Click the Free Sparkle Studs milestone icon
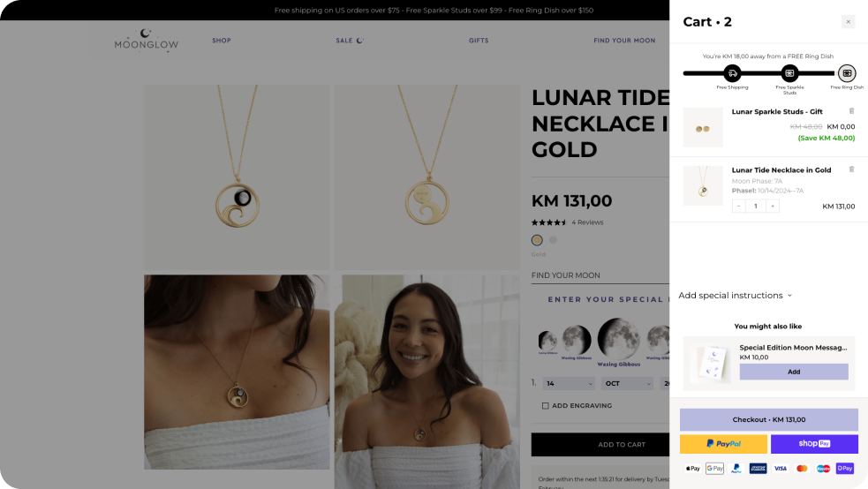Screen dimensions: 868x489 pos(789,73)
